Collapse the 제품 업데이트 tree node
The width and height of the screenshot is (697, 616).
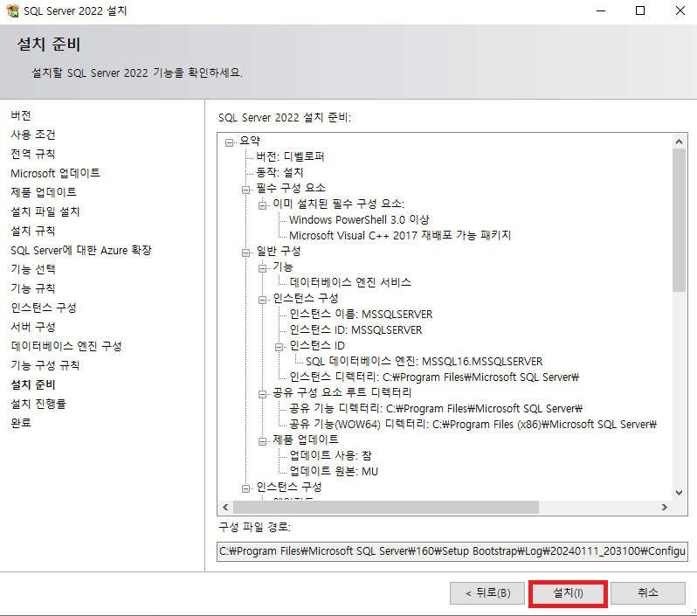coord(262,441)
